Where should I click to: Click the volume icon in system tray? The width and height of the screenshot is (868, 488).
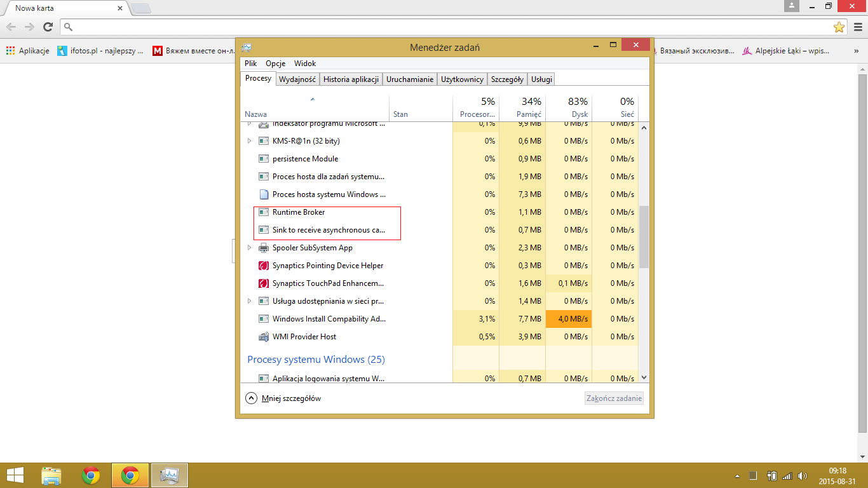(803, 475)
